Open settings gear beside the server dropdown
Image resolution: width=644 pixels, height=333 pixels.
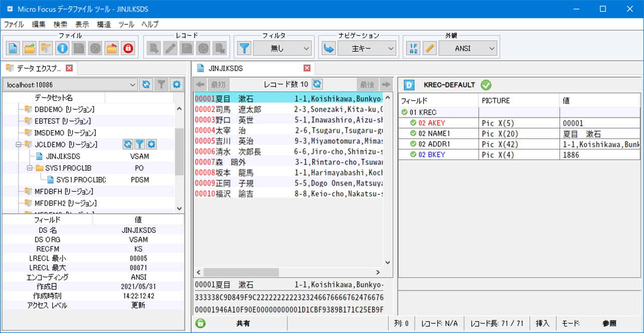tap(176, 85)
